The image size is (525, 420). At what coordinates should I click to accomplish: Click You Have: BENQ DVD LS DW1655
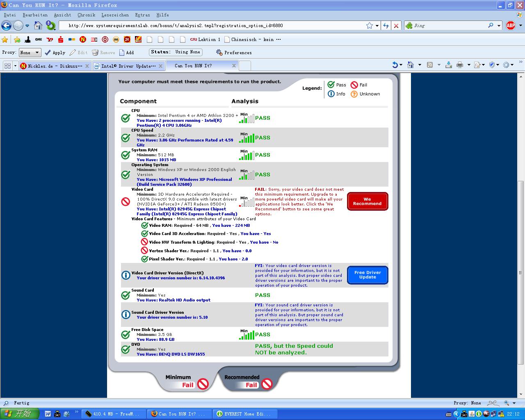[x=171, y=354]
